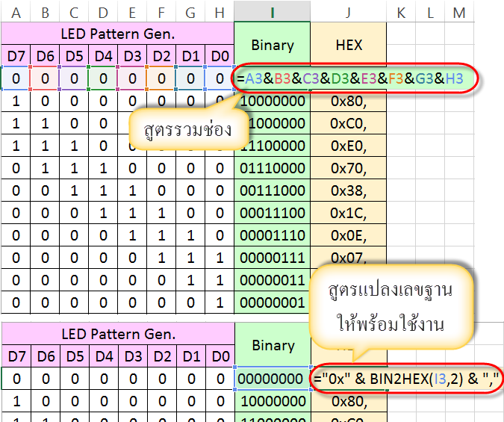Select the HEX header cell
This screenshot has width=504, height=422.
(x=349, y=45)
